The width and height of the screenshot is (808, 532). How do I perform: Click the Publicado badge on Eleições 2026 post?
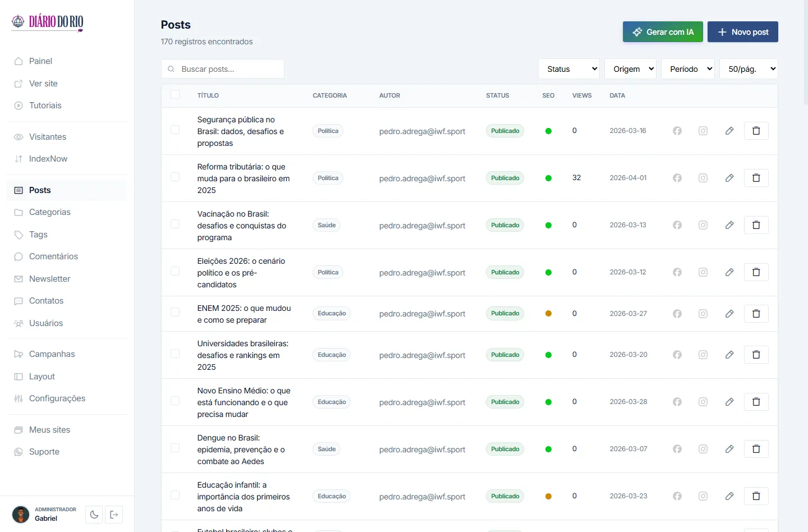505,272
